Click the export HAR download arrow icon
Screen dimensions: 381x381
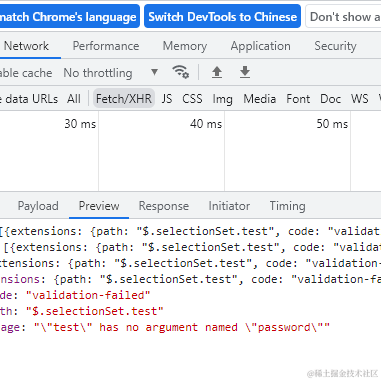coord(245,72)
